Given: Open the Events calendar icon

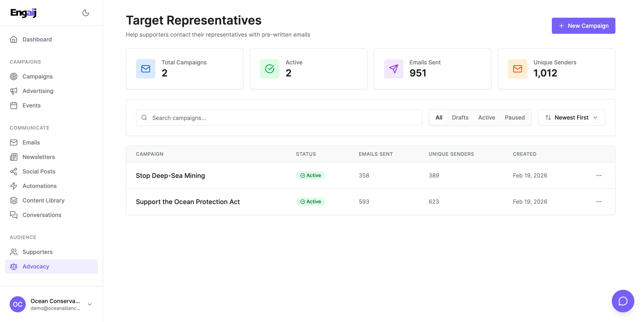Looking at the screenshot, I should click(x=14, y=105).
